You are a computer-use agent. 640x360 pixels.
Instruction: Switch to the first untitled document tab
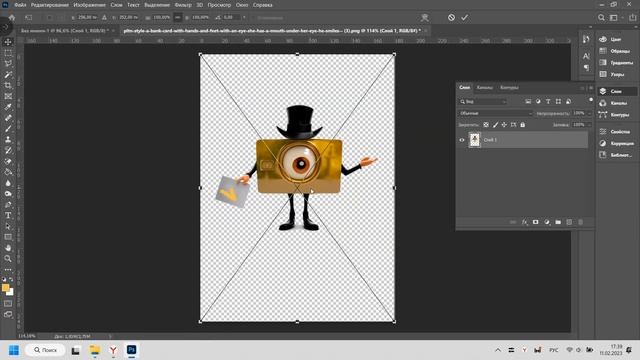click(64, 31)
